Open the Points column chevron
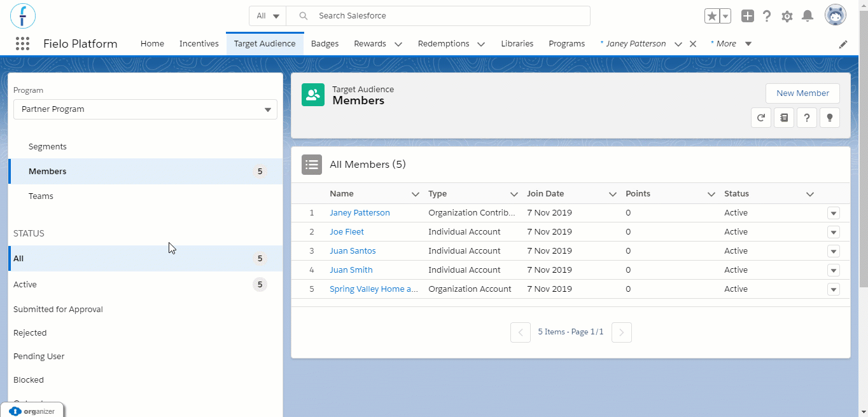Screen dimensions: 868x417 point(711,194)
